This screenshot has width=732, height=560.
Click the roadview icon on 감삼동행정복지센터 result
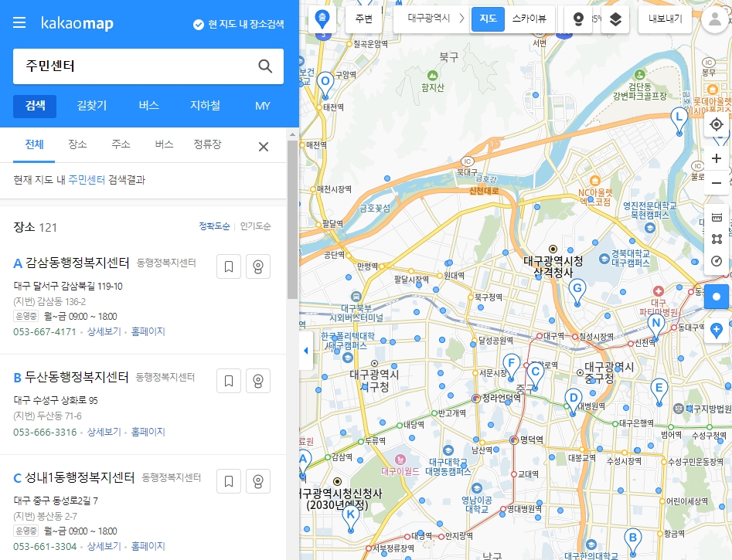[258, 266]
